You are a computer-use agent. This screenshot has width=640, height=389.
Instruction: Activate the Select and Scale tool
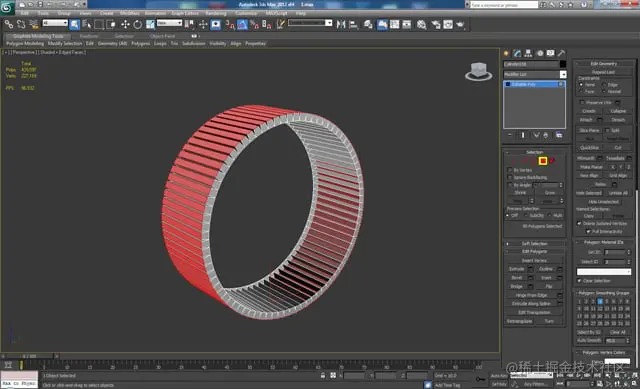point(150,24)
